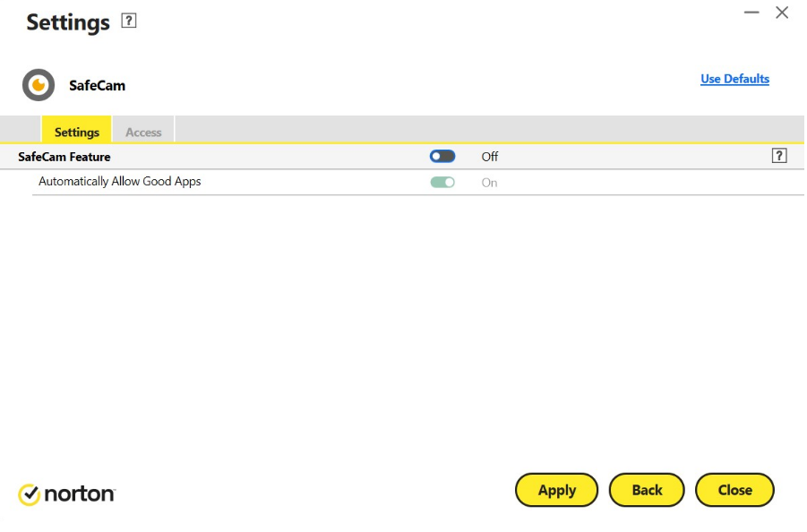Close window with the X icon
The height and width of the screenshot is (532, 807).
[x=782, y=13]
